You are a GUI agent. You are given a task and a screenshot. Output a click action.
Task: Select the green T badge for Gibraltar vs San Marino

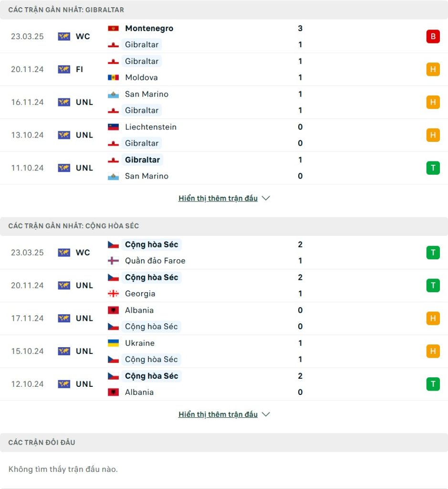(x=433, y=168)
